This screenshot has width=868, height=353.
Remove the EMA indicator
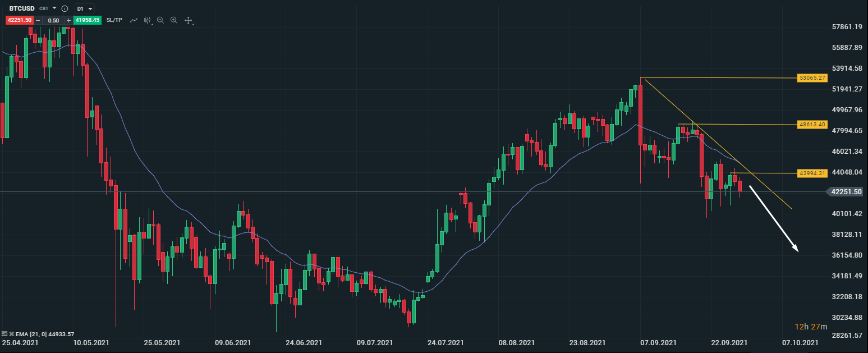click(11, 334)
